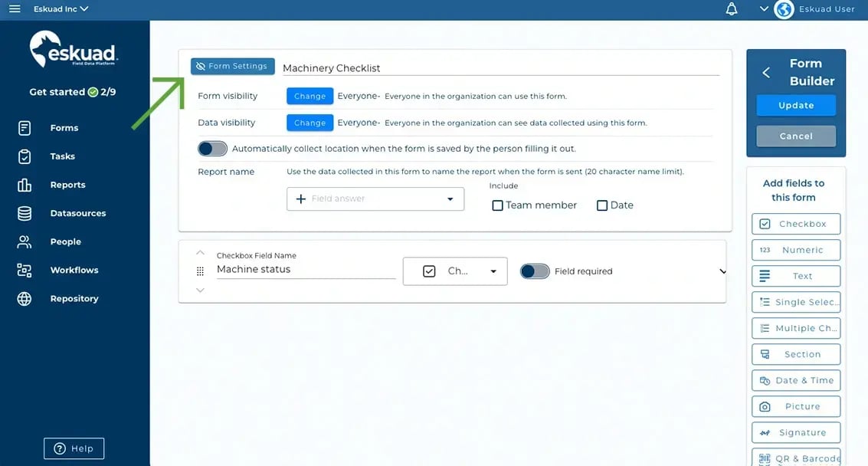
Task: Add a Picture field with camera icon
Action: [x=796, y=406]
